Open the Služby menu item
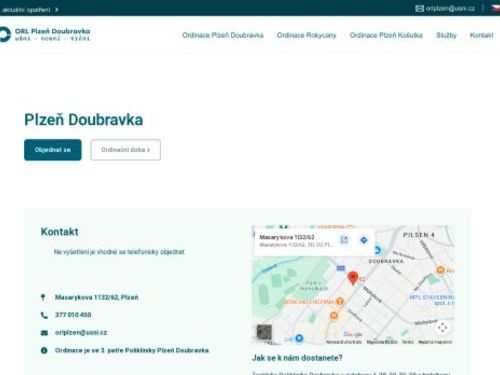Viewport: 500px width, 375px height. click(446, 35)
